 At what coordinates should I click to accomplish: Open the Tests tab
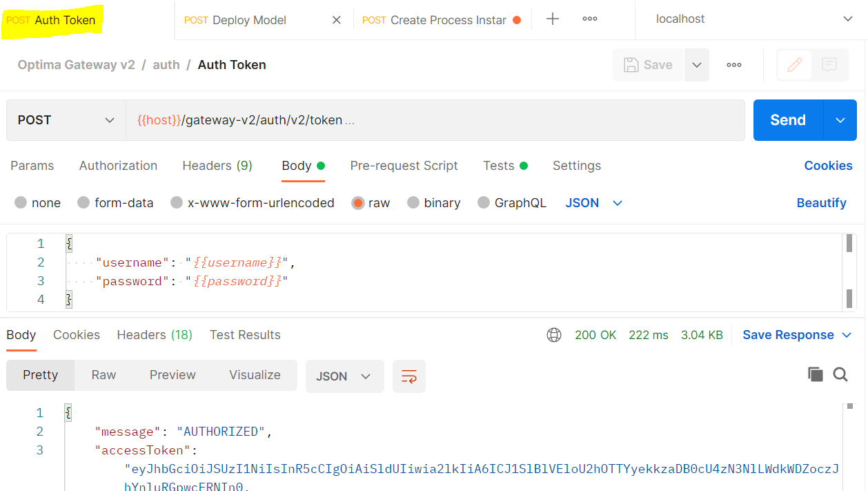pos(505,166)
